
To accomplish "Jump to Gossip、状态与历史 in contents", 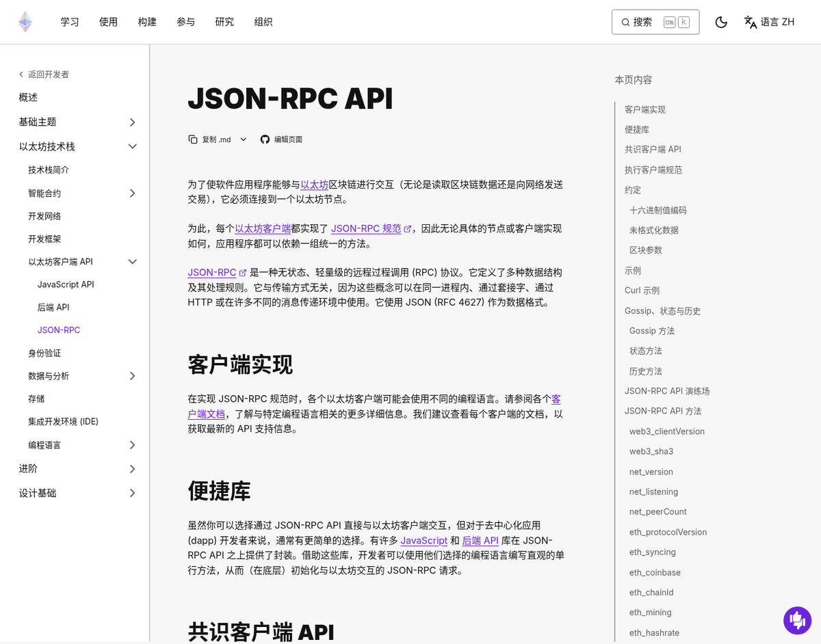I will tap(662, 310).
